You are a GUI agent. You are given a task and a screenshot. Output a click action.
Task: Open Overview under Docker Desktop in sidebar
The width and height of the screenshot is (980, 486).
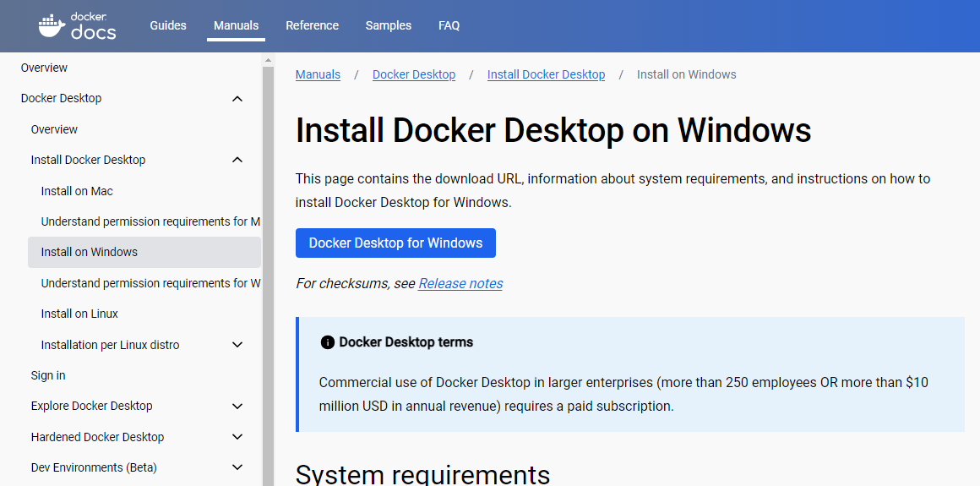(54, 129)
